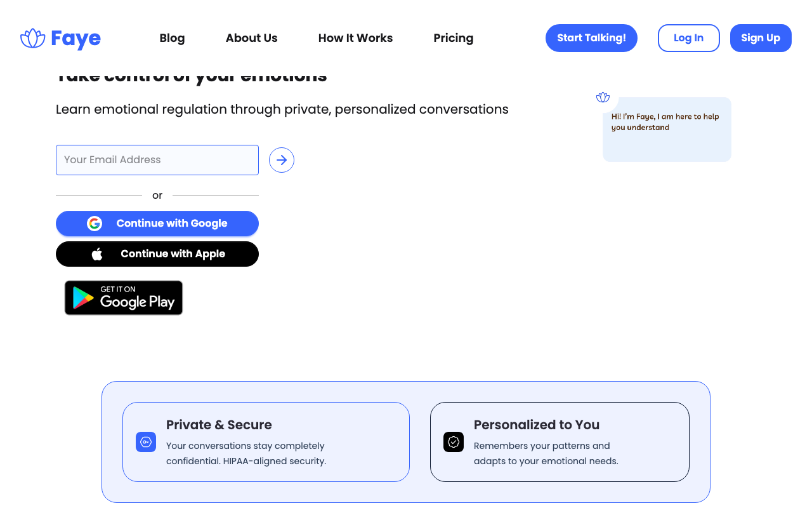Click the Apple logo icon in the button
The width and height of the screenshot is (812, 508).
click(97, 254)
